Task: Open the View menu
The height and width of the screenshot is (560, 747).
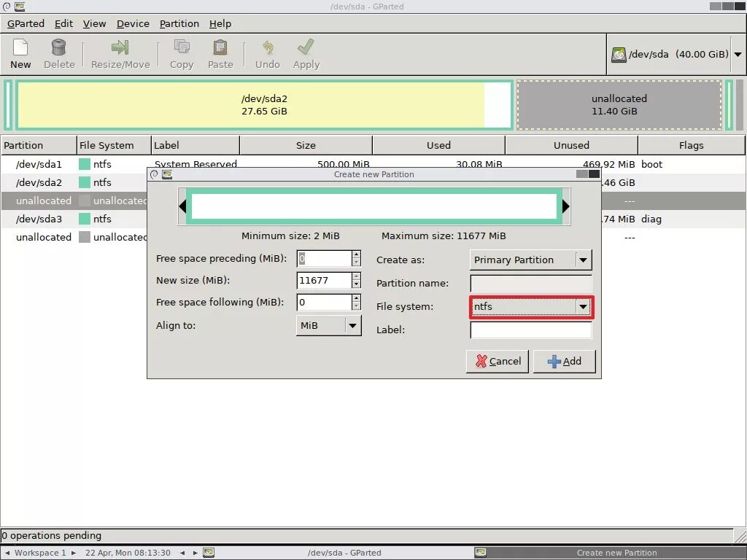Action: [94, 24]
